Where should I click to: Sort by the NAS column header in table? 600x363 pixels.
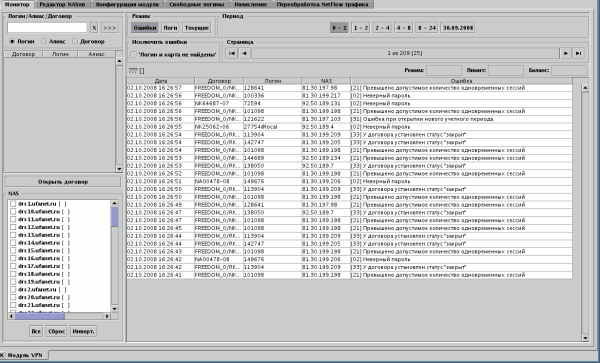click(x=326, y=81)
